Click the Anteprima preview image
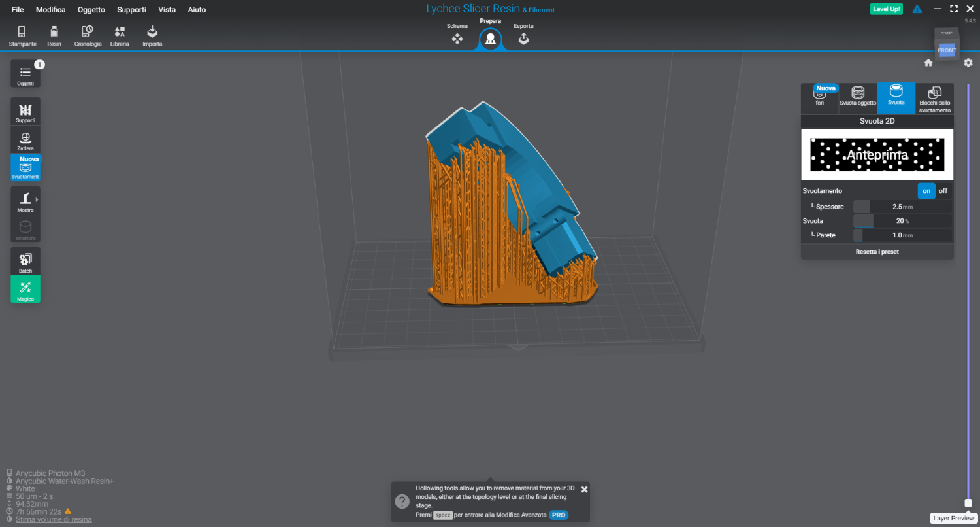Image resolution: width=980 pixels, height=527 pixels. 877,155
